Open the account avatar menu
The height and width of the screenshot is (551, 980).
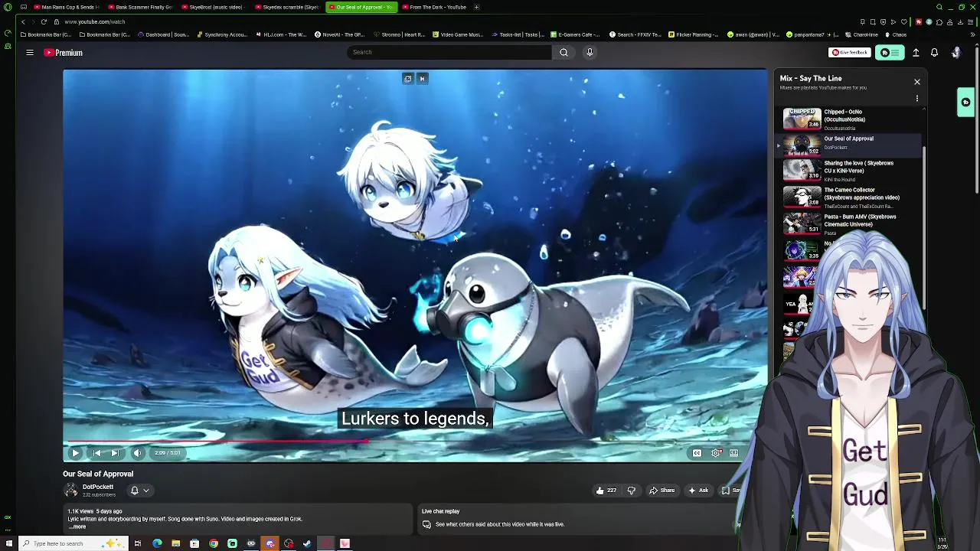pos(955,53)
